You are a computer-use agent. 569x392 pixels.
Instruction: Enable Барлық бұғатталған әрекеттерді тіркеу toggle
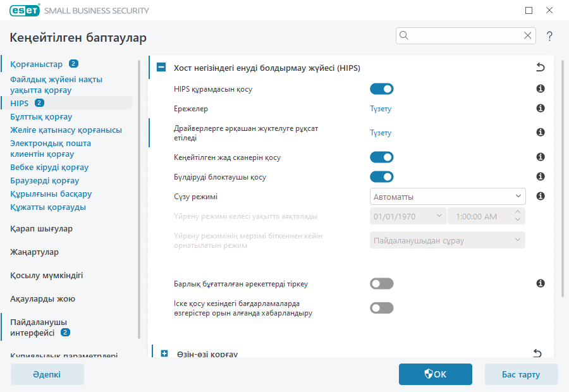381,284
